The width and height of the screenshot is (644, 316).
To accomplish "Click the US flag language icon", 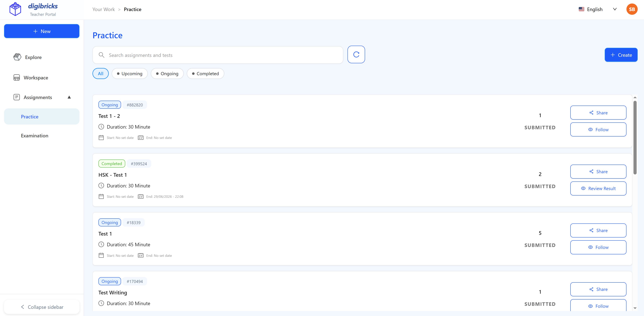I will 581,9.
